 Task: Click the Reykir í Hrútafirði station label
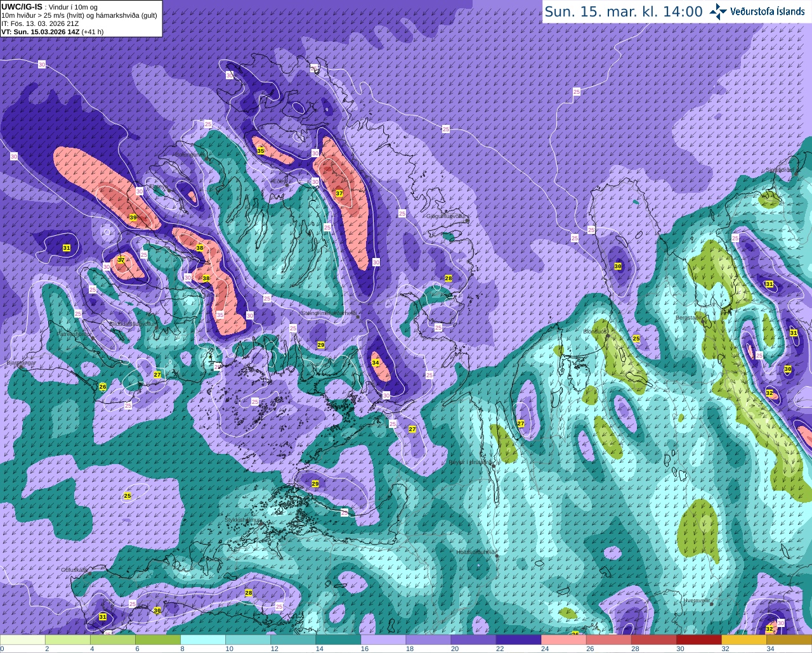469,462
